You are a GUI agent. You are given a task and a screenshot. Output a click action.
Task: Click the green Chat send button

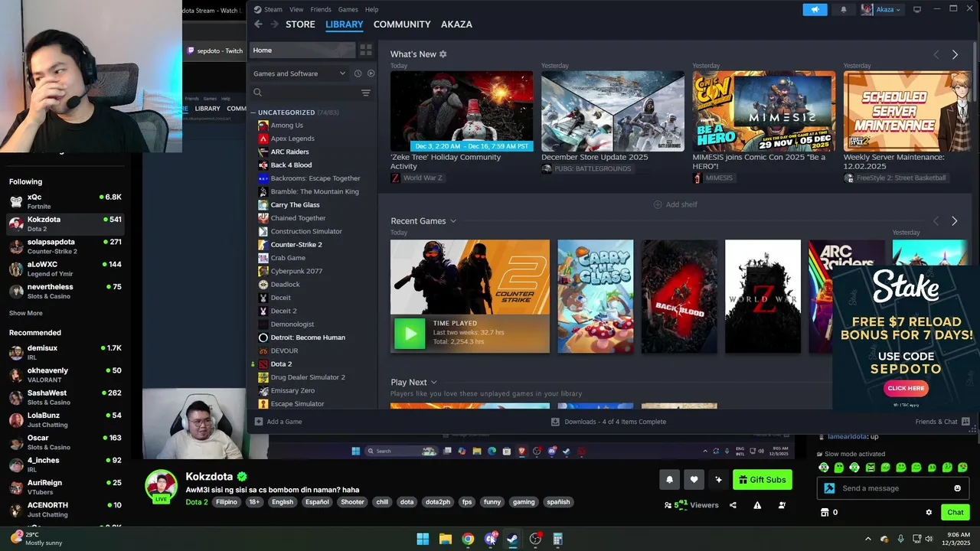(x=955, y=513)
